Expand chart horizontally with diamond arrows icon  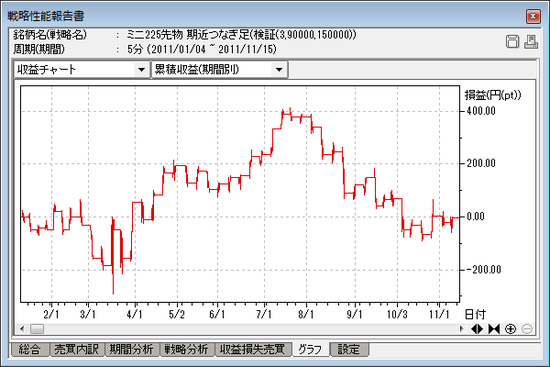pyautogui.click(x=477, y=329)
